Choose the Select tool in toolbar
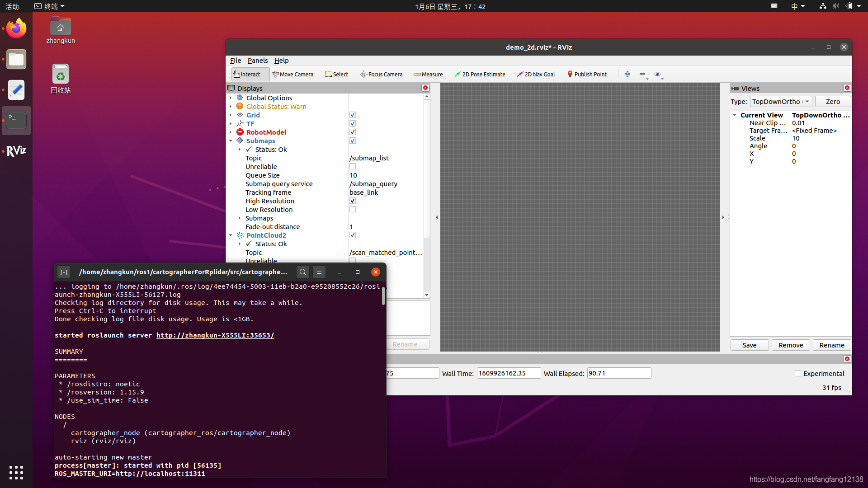Image resolution: width=868 pixels, height=488 pixels. [x=337, y=74]
